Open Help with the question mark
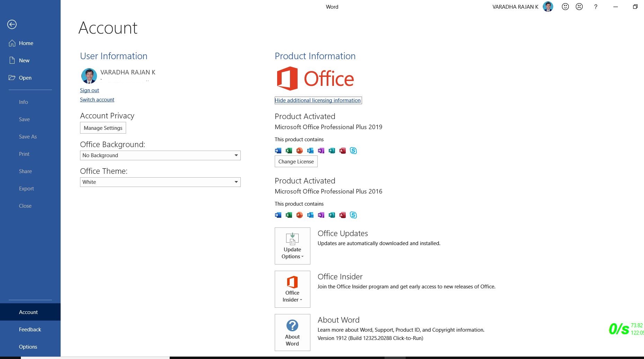Image resolution: width=644 pixels, height=359 pixels. pyautogui.click(x=596, y=7)
